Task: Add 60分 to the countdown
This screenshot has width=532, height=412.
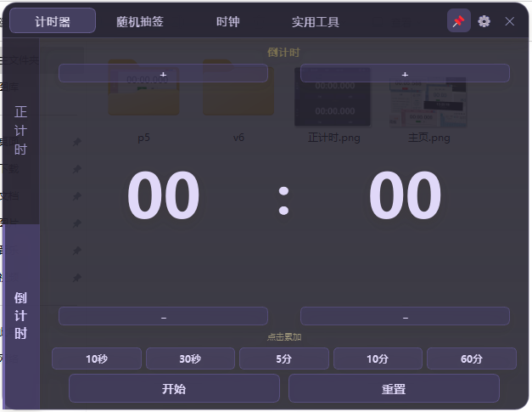Action: coord(472,358)
